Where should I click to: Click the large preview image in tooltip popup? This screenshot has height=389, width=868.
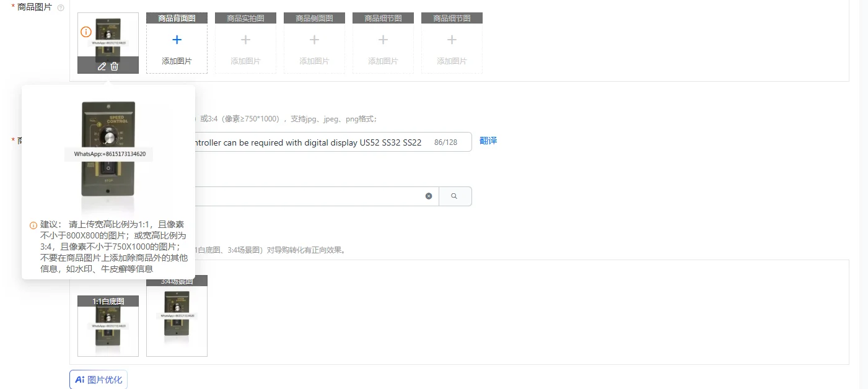(108, 155)
